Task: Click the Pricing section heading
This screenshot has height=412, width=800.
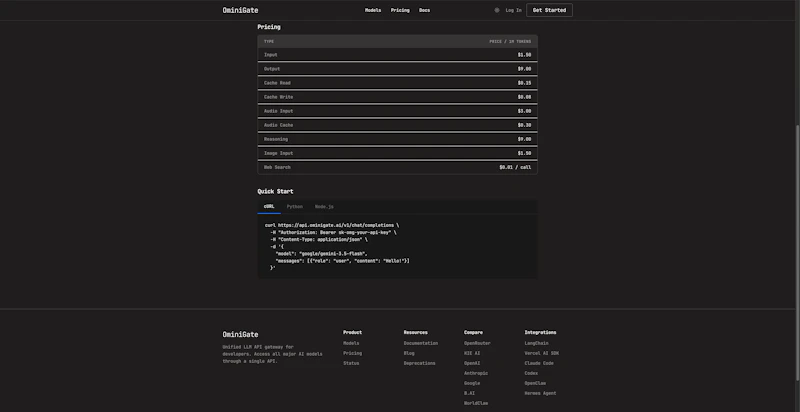Action: 269,27
